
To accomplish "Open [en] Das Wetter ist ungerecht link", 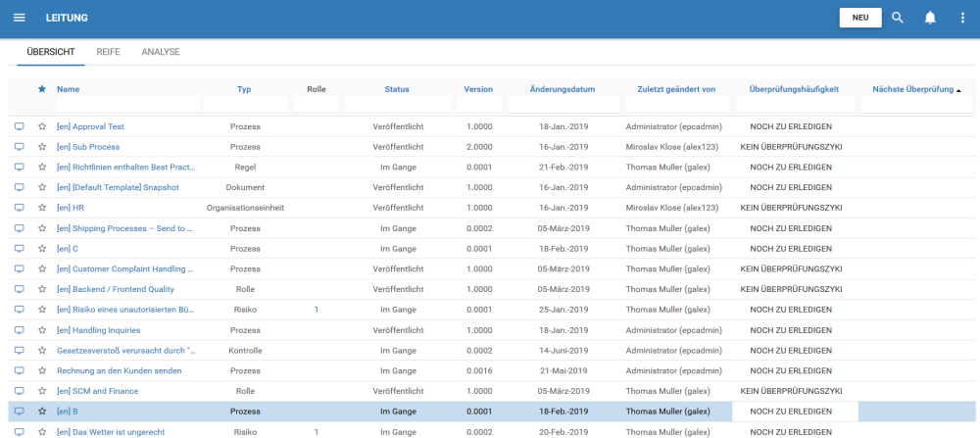I will pyautogui.click(x=111, y=432).
